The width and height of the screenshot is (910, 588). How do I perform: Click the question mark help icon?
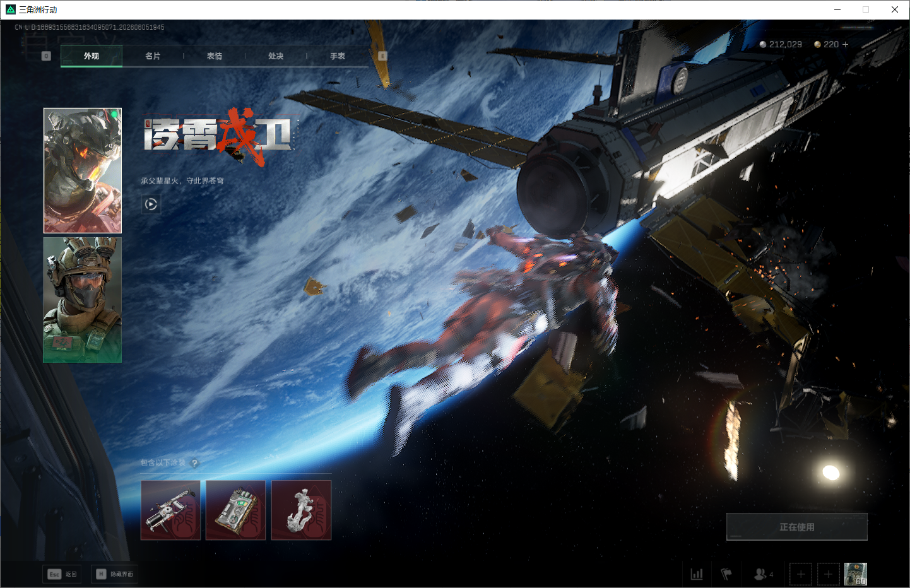tap(194, 463)
